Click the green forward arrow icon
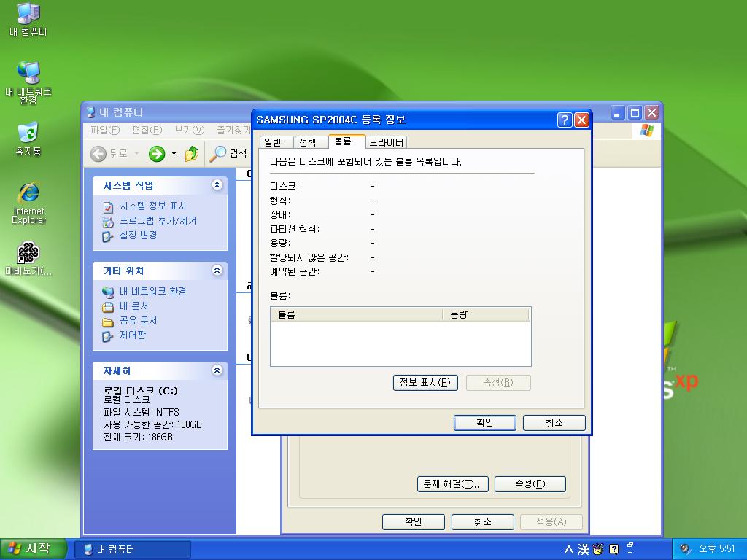Image resolution: width=747 pixels, height=560 pixels. coord(157,154)
